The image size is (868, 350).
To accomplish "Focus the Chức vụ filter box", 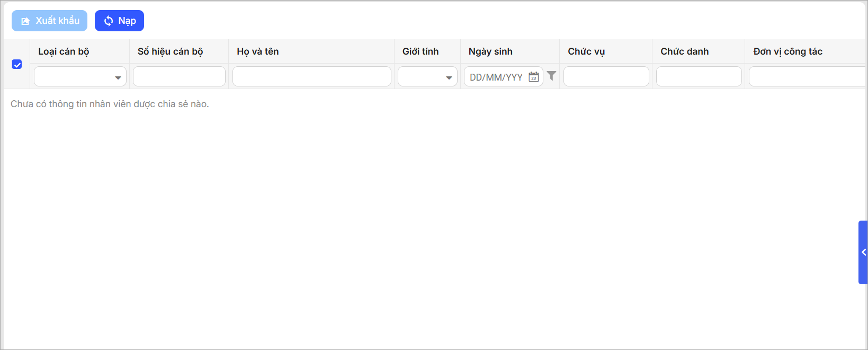I will click(x=606, y=76).
